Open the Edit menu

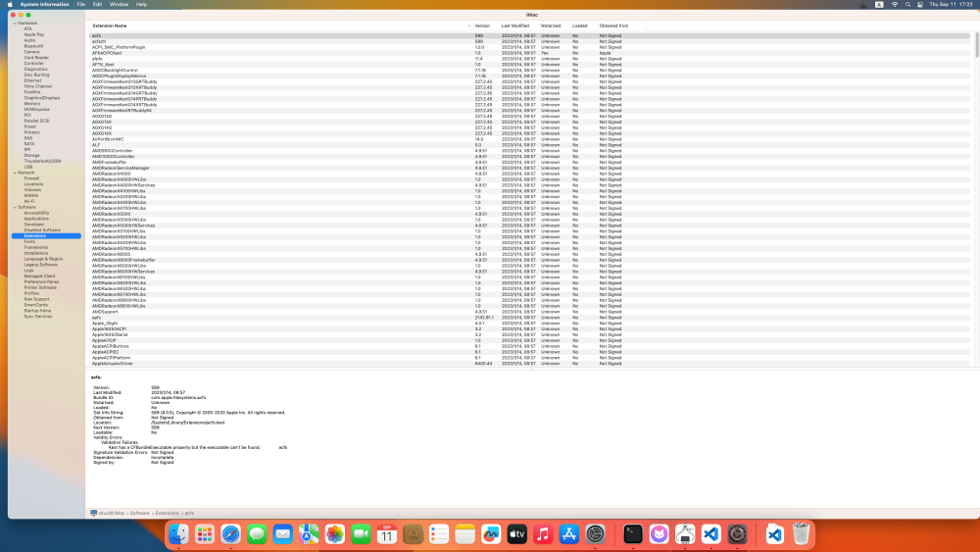point(97,4)
